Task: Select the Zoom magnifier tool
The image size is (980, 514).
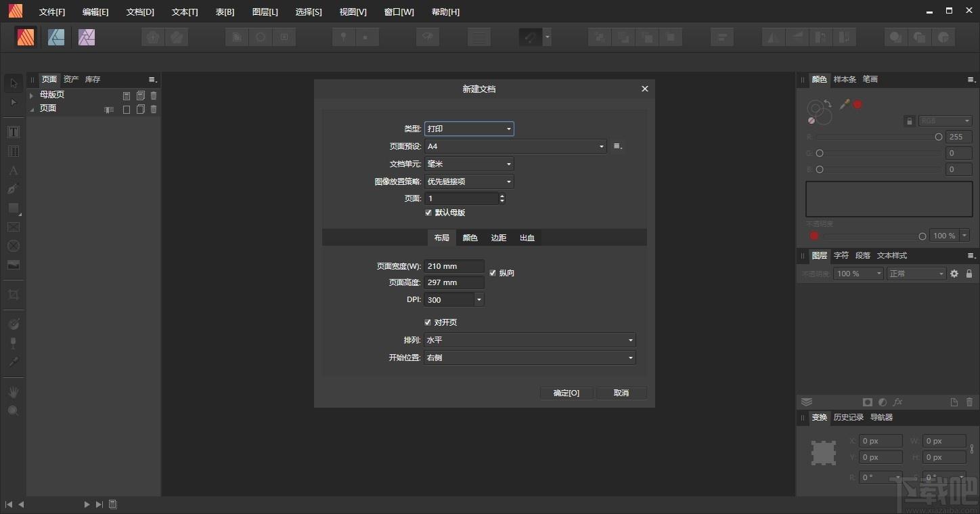Action: pyautogui.click(x=14, y=410)
